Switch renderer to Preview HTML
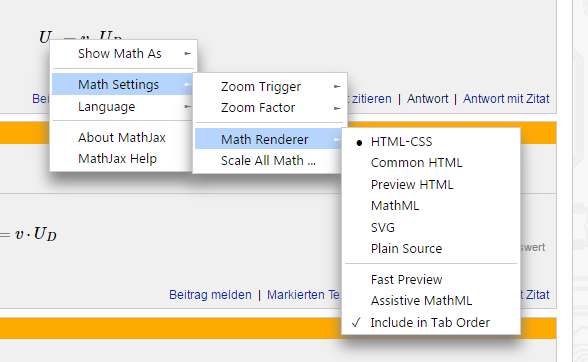588x362 pixels. pyautogui.click(x=430, y=185)
